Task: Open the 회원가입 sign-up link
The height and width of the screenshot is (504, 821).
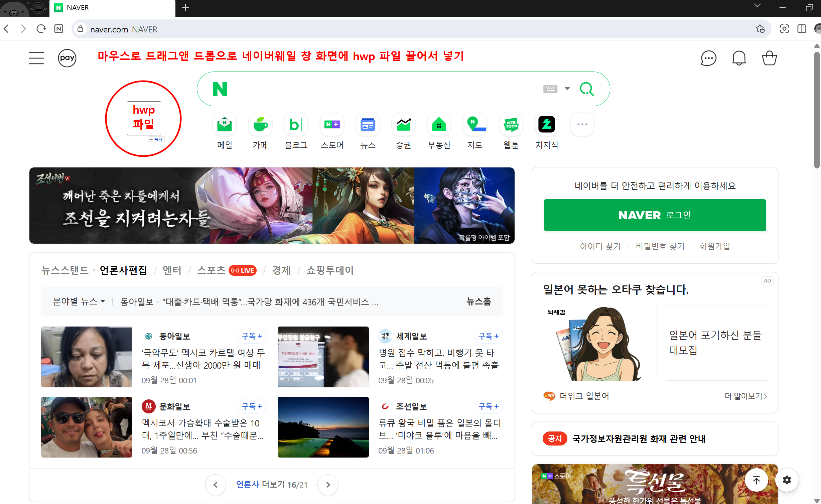Action: point(714,246)
